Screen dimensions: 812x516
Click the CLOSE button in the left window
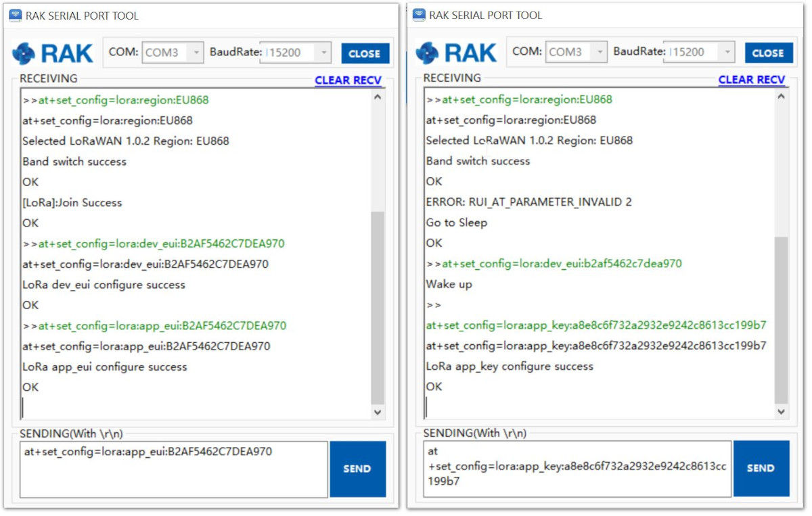click(x=365, y=53)
